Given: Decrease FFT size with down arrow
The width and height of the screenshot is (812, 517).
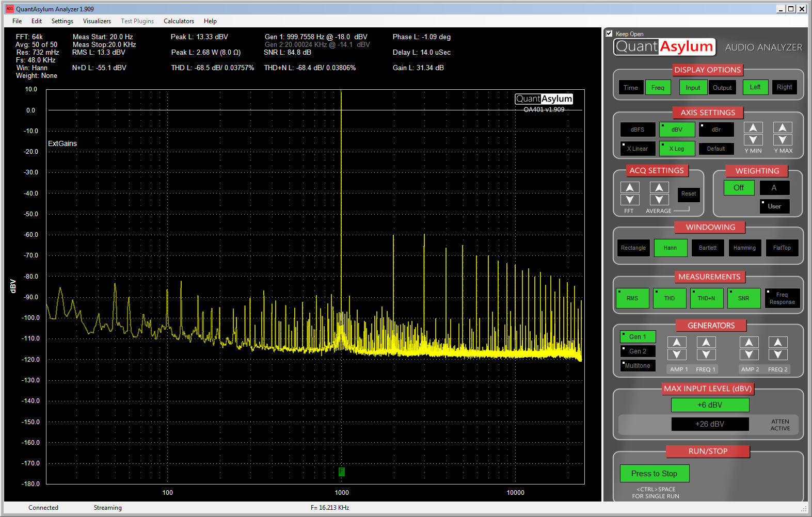Looking at the screenshot, I should click(630, 200).
